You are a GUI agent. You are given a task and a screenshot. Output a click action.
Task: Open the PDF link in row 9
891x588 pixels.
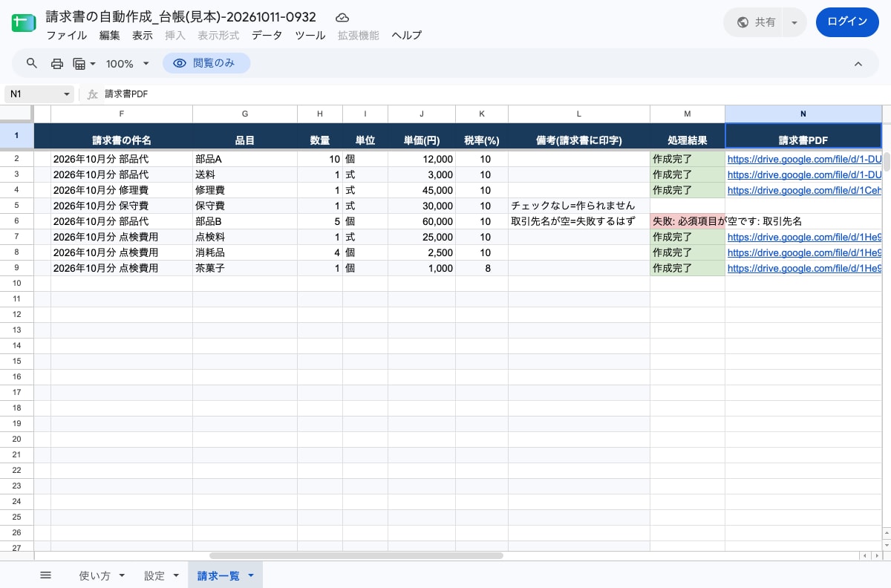(x=804, y=268)
